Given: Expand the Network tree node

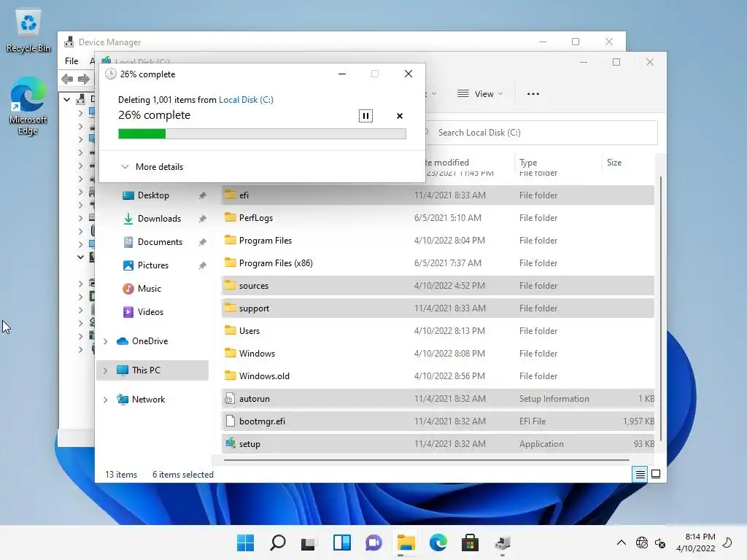Looking at the screenshot, I should (106, 400).
